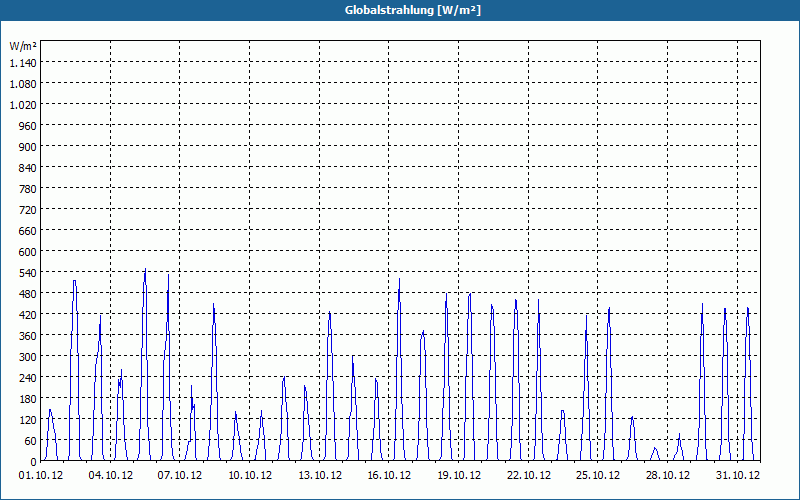Click the 540 y-axis label

tap(28, 272)
